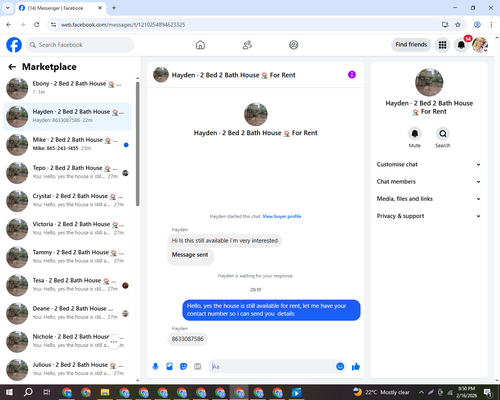The width and height of the screenshot is (500, 400).
Task: Open the Friends icon in top navigation
Action: [247, 45]
